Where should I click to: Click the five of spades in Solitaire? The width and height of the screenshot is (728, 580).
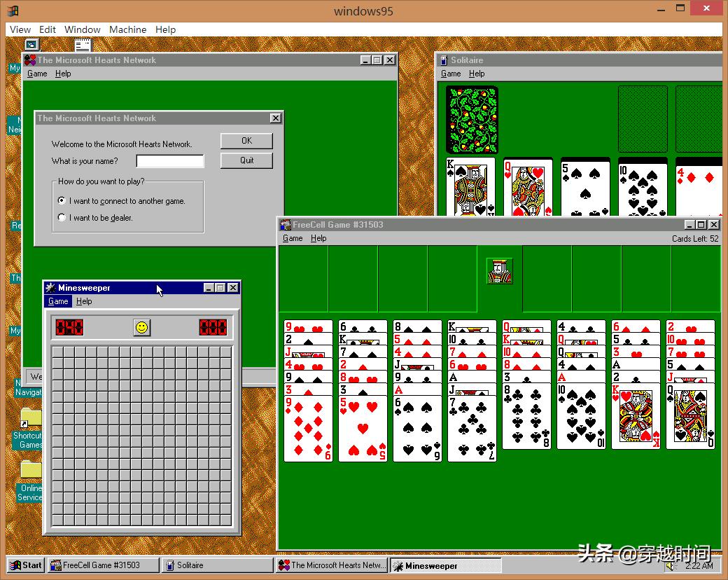click(585, 188)
